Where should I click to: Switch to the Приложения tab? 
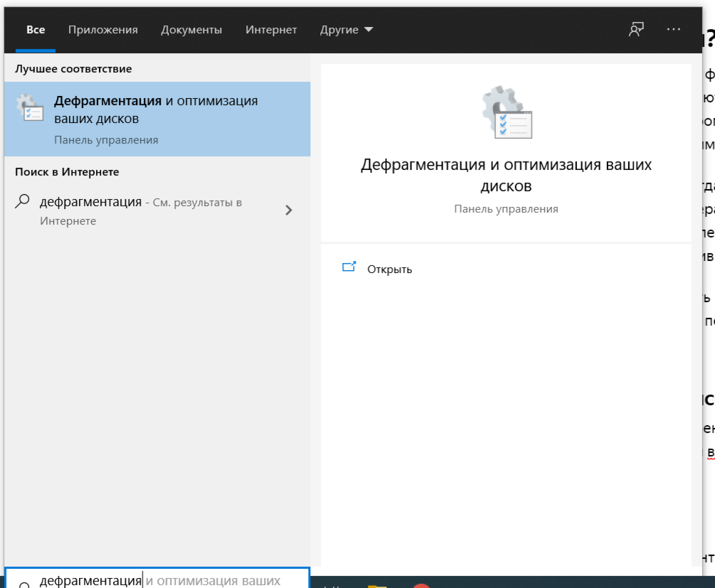(x=104, y=29)
